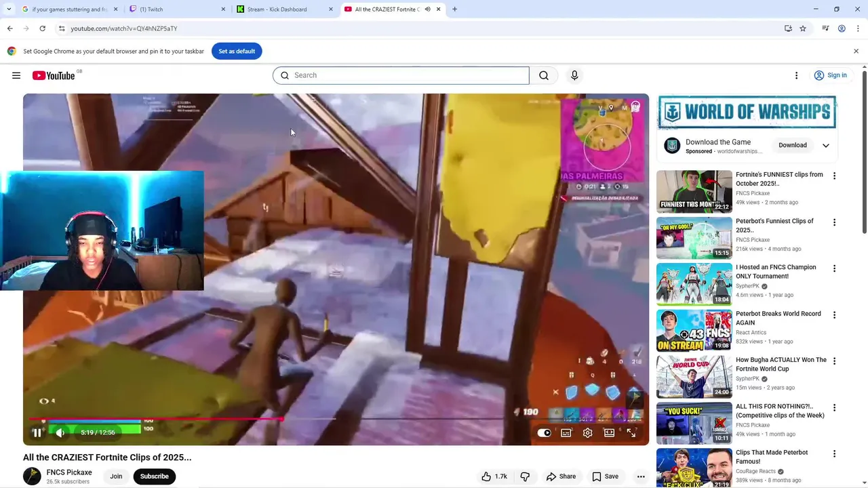Switch to the Twitch tab

pyautogui.click(x=178, y=9)
